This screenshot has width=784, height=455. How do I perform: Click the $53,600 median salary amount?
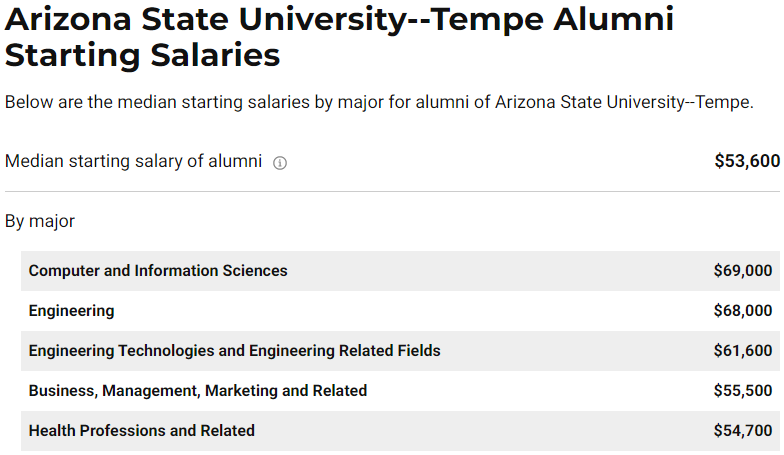click(747, 161)
